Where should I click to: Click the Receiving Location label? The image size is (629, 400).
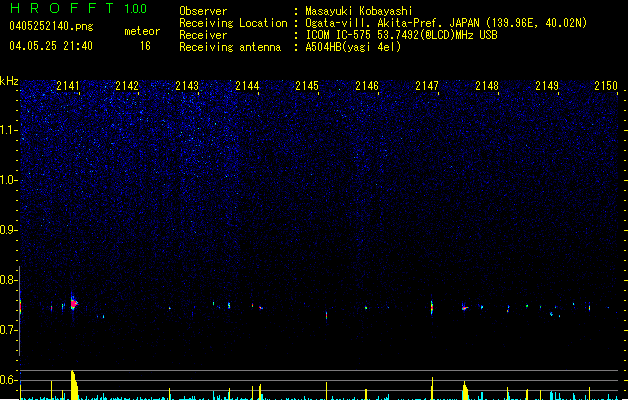point(233,23)
